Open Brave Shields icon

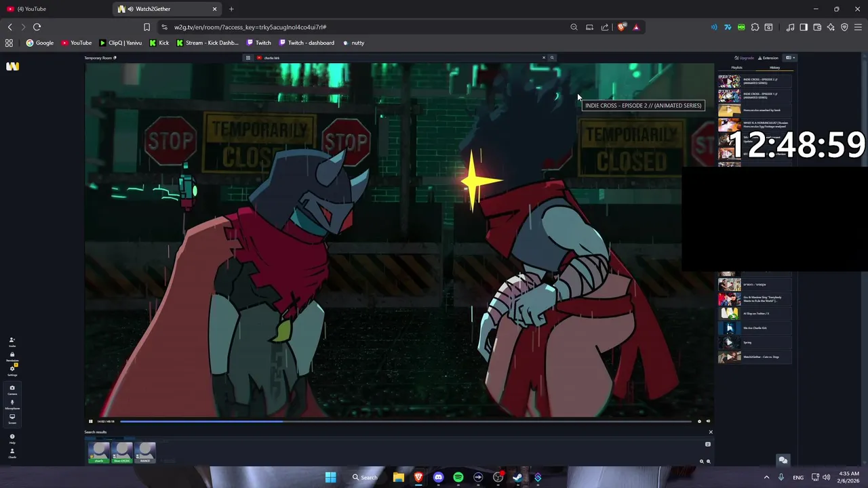tap(621, 27)
